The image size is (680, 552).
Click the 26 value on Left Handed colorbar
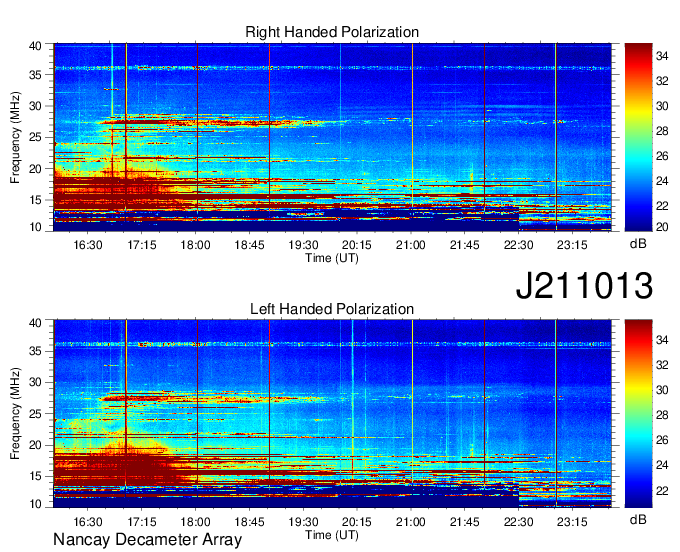662,440
